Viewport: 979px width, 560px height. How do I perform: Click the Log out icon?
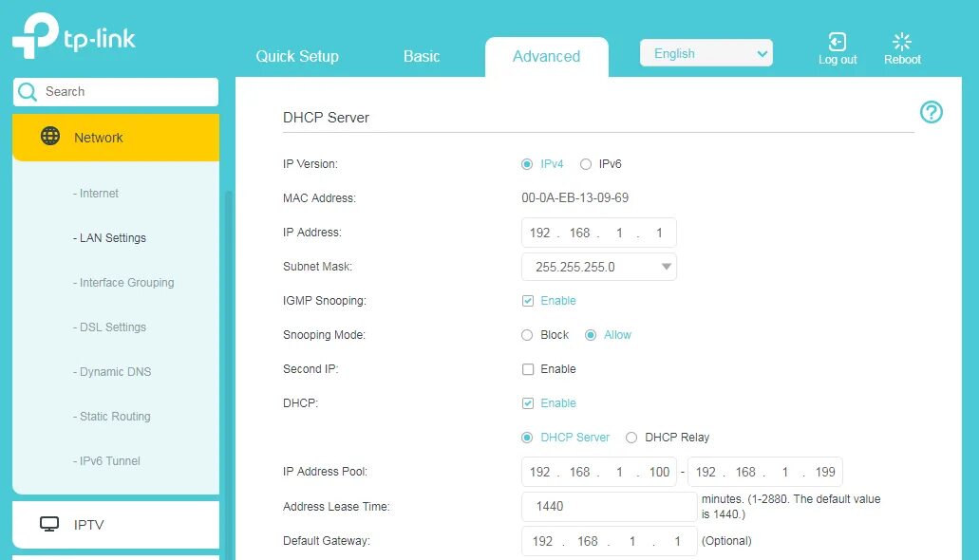[837, 42]
